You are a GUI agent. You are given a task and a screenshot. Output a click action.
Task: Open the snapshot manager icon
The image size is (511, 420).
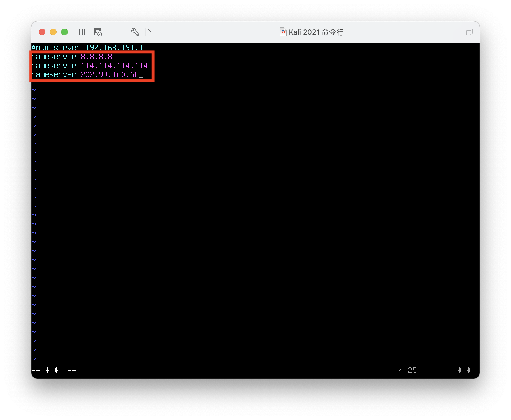tap(98, 32)
